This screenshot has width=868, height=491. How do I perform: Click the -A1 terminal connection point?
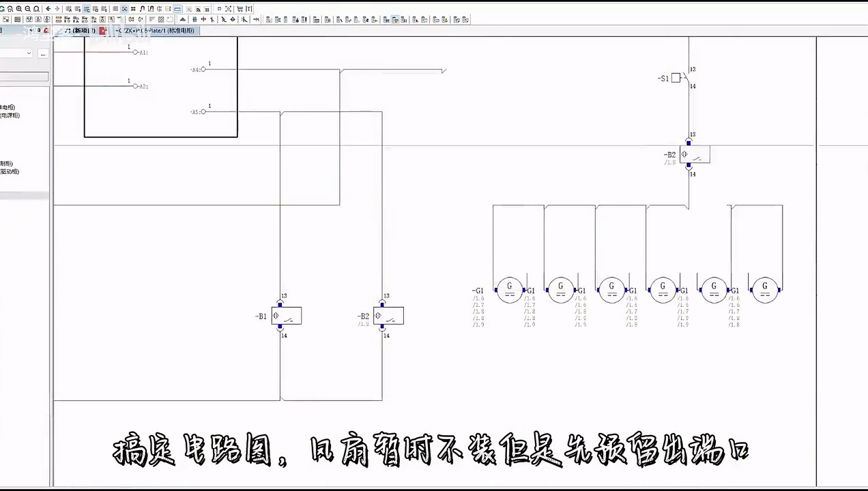coord(135,52)
